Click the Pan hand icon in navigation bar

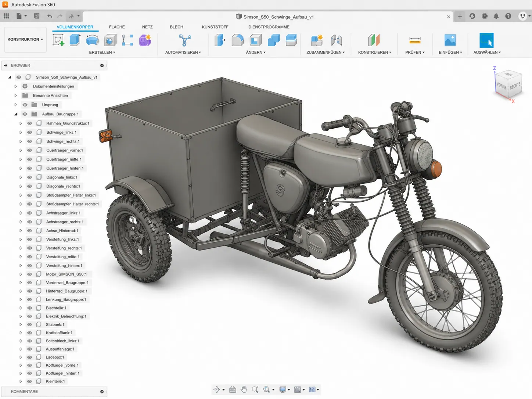click(244, 389)
